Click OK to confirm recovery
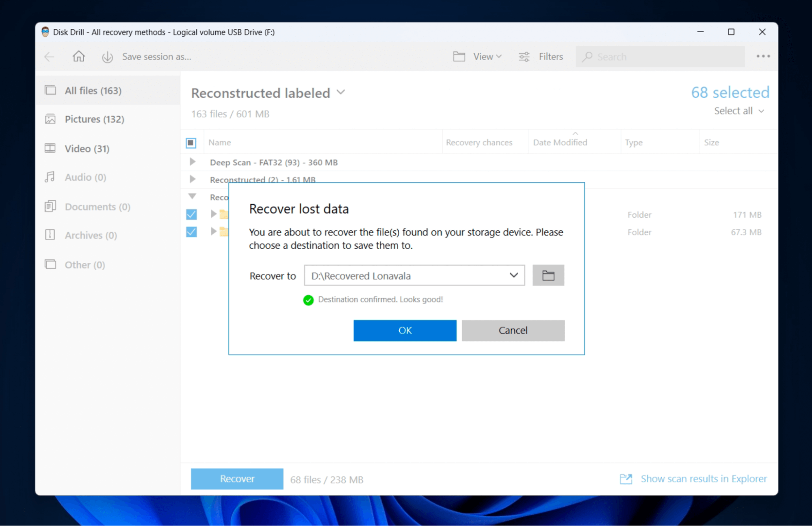This screenshot has height=526, width=812. tap(405, 330)
